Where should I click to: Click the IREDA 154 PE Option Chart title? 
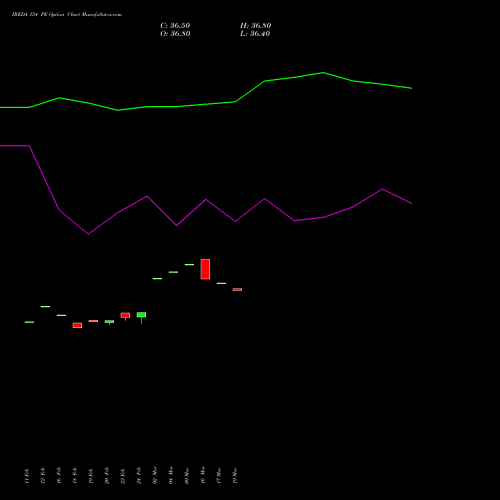coord(67,15)
